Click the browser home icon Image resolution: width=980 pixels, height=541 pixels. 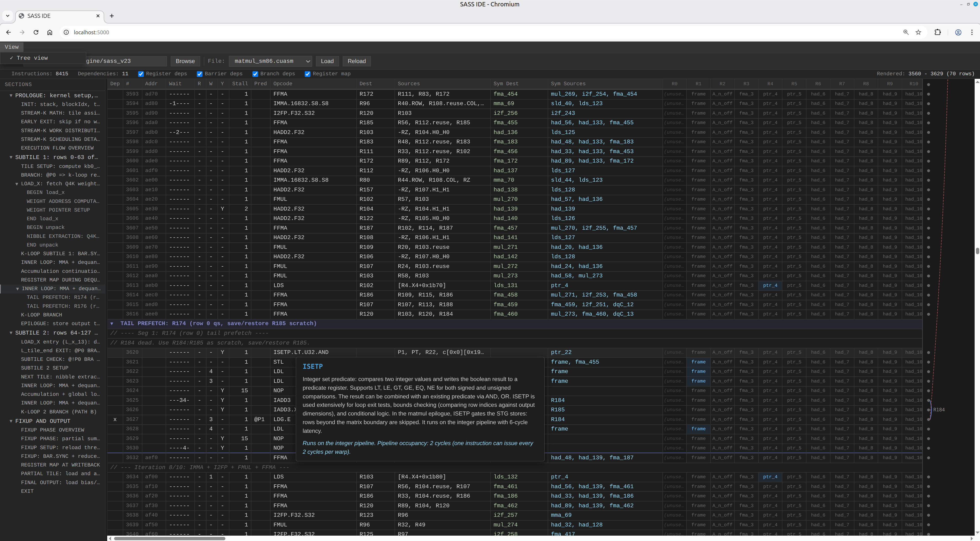coord(50,32)
